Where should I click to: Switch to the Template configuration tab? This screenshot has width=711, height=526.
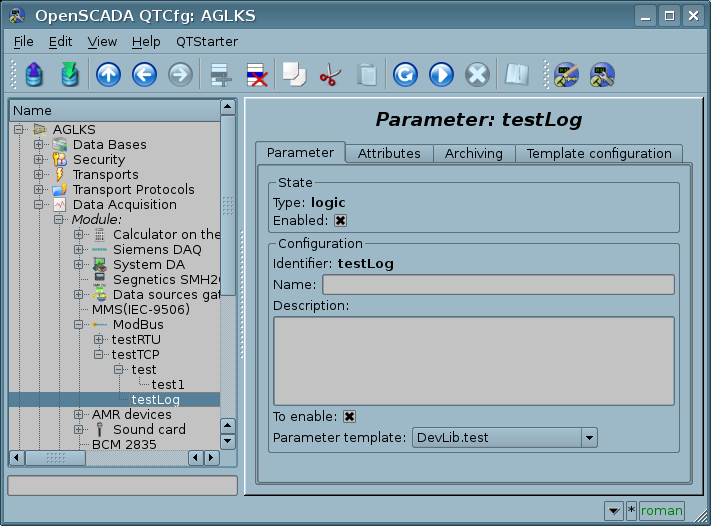(x=599, y=153)
